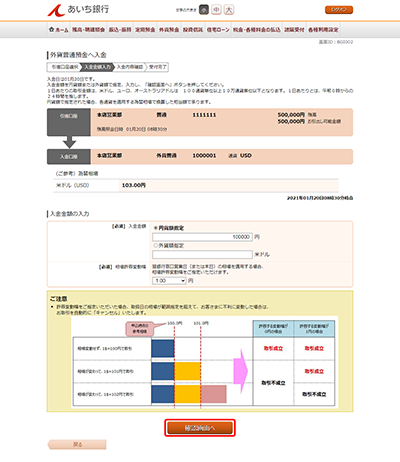Image resolution: width=400 pixels, height=462 pixels.
Task: Open the 税金・各種料金の払込 menu
Action: click(x=257, y=30)
